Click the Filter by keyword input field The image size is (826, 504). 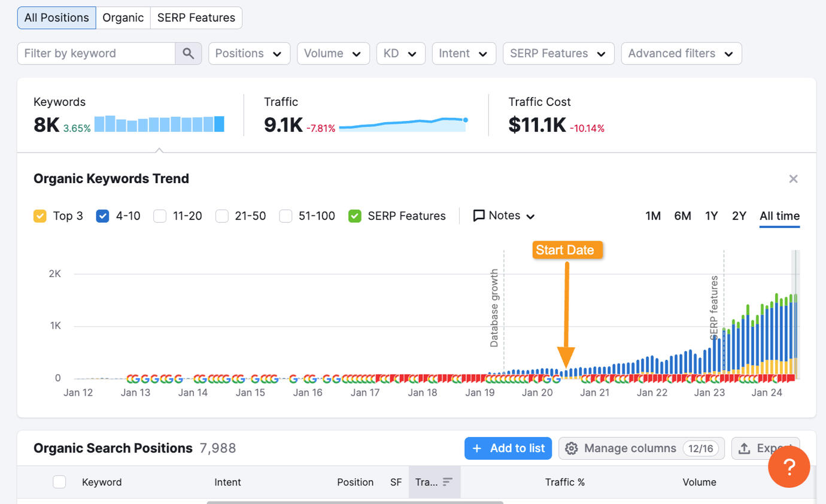96,53
